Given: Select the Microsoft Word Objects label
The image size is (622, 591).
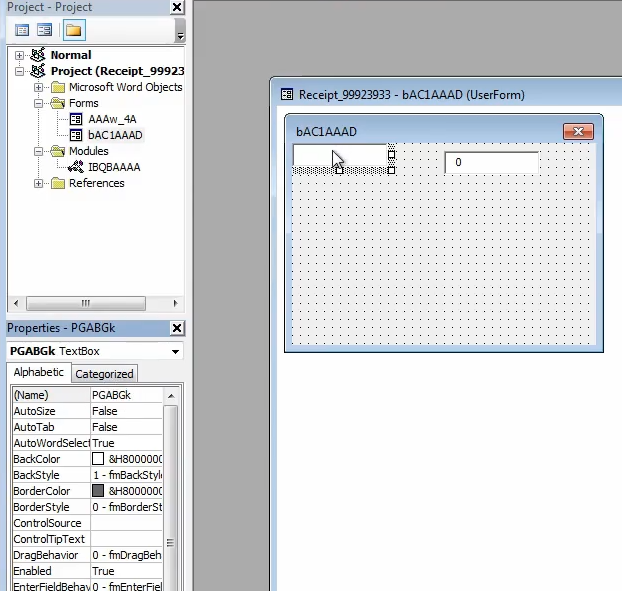Looking at the screenshot, I should 125,87.
